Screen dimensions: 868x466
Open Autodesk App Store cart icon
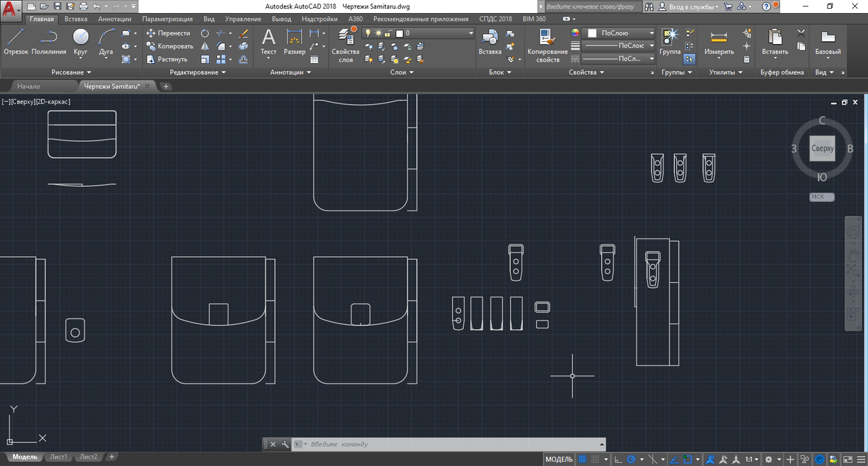tap(729, 6)
